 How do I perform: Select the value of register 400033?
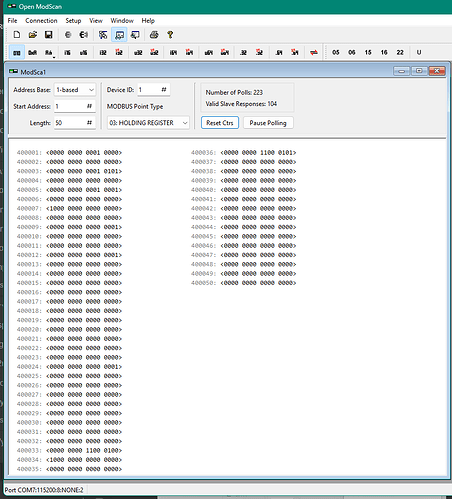[84, 450]
